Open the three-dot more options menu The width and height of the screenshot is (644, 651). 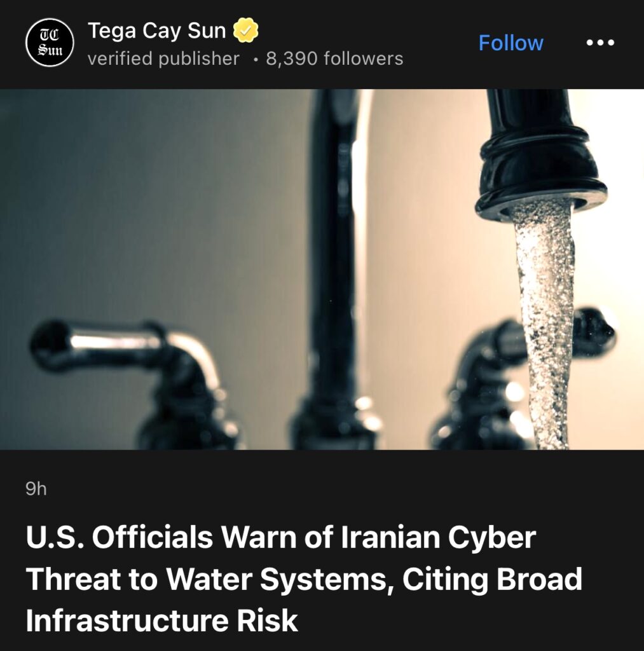coord(600,43)
